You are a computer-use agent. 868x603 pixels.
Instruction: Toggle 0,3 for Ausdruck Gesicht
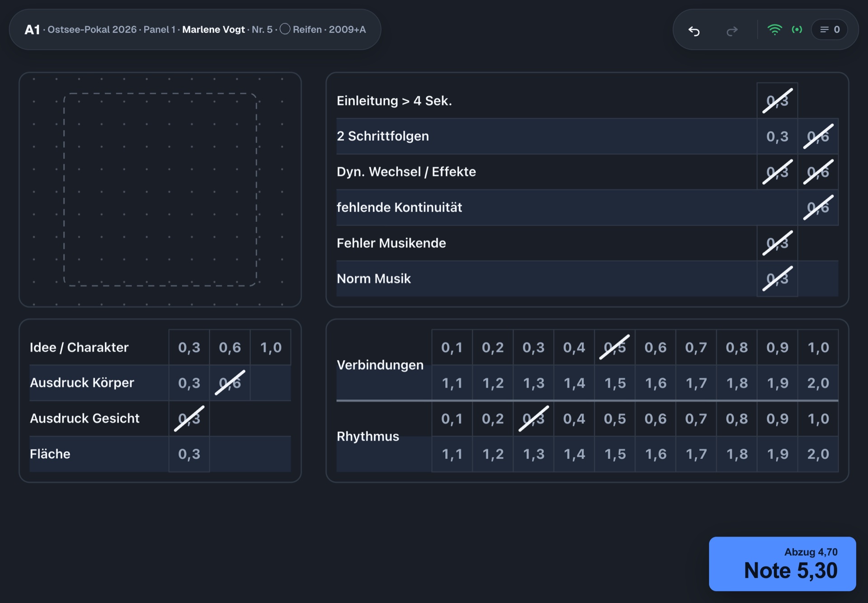[189, 419]
